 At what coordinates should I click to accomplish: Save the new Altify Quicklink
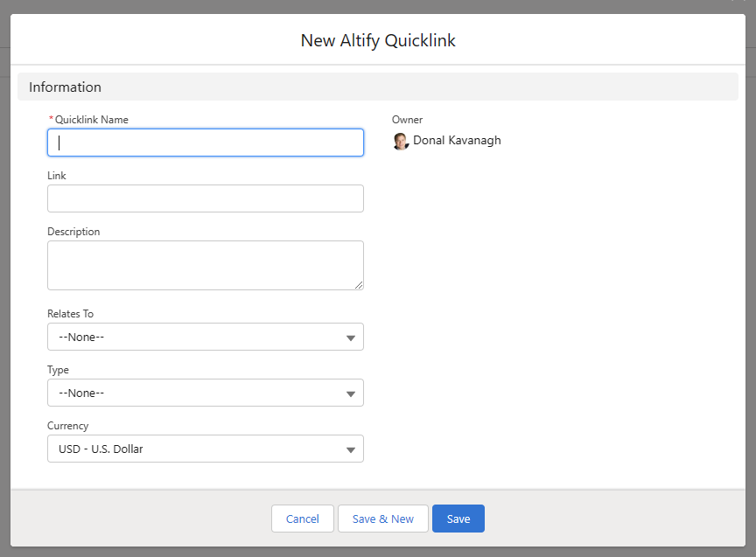(458, 519)
